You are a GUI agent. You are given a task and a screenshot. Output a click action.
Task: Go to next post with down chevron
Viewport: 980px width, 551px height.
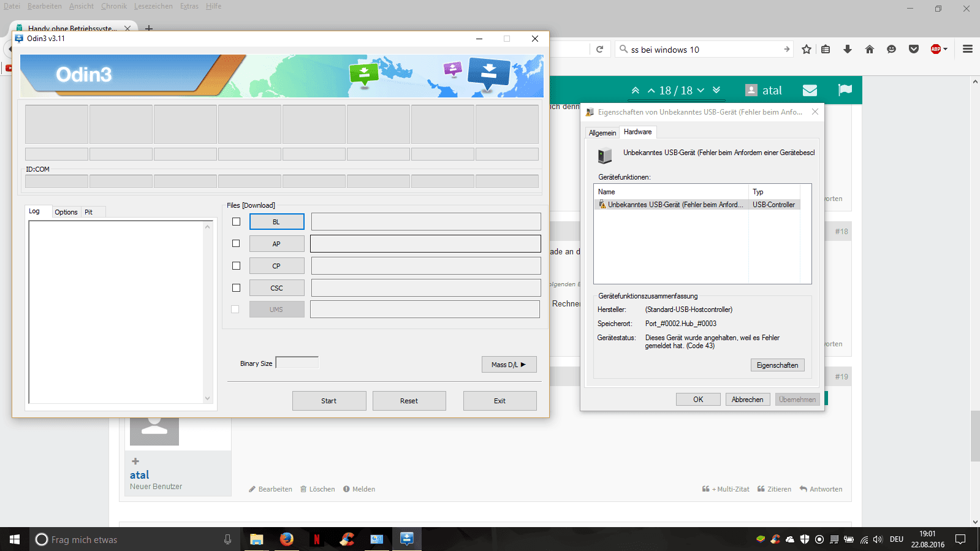(x=701, y=91)
